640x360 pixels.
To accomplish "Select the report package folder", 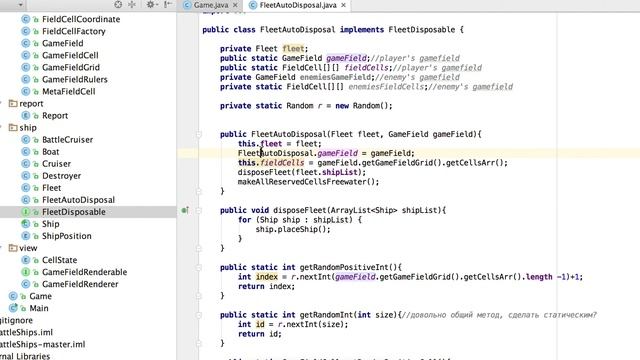I will pyautogui.click(x=31, y=104).
